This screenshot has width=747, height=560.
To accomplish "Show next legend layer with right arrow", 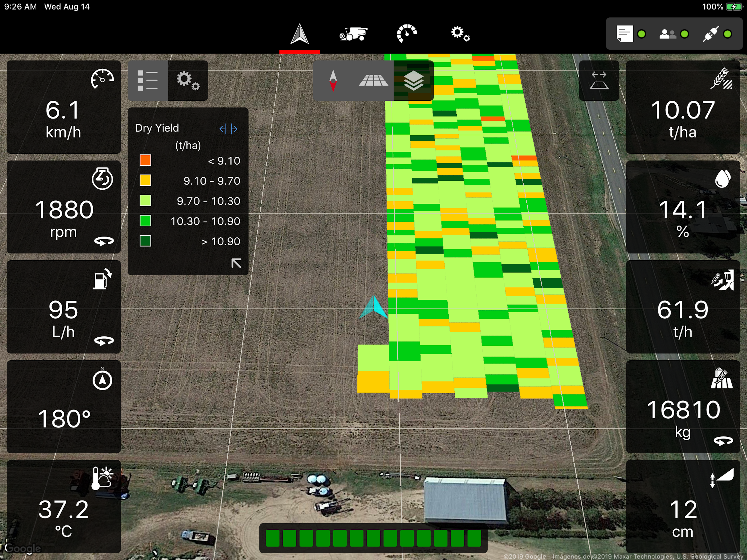I will (x=234, y=129).
